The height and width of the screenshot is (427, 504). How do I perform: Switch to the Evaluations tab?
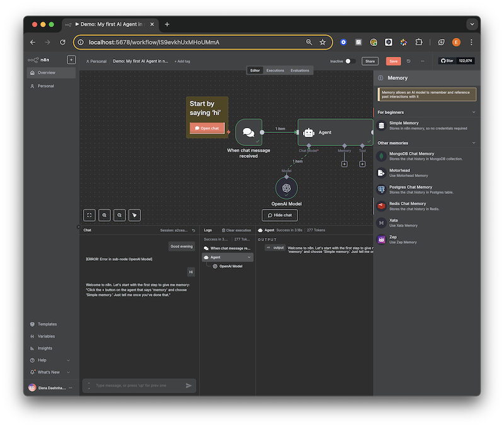pyautogui.click(x=300, y=71)
